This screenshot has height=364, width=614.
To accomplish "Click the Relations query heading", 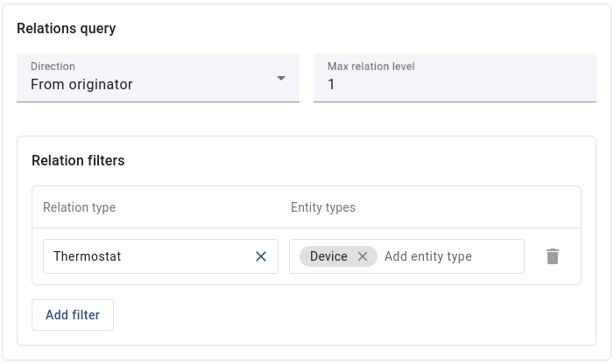I will (x=67, y=29).
